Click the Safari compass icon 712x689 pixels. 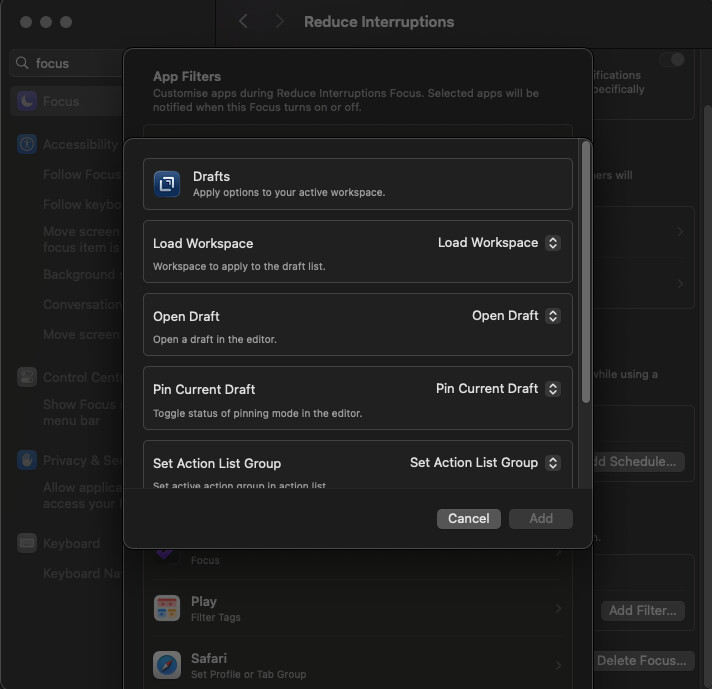pos(167,665)
